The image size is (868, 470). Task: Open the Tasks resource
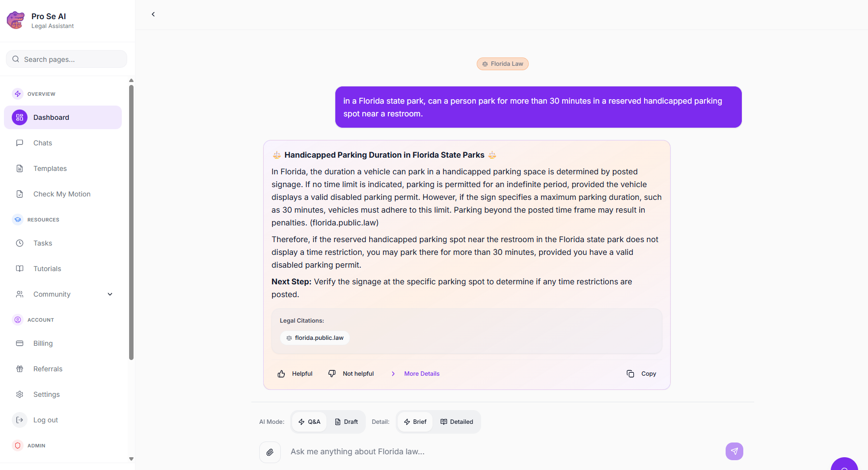pos(42,243)
